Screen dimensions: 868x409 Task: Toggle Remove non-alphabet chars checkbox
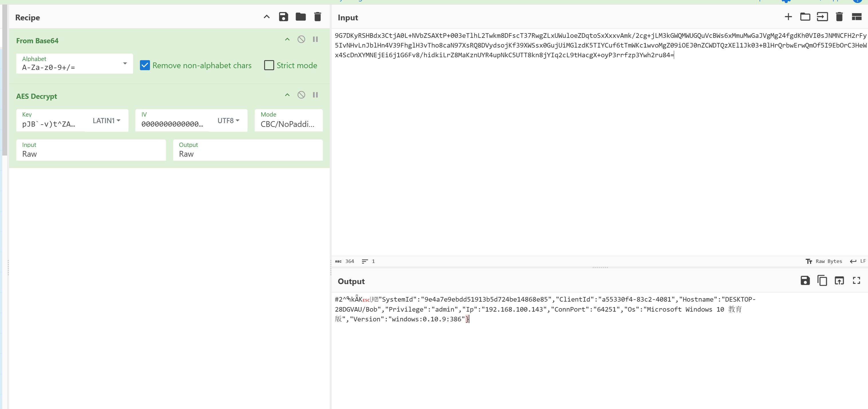[145, 65]
